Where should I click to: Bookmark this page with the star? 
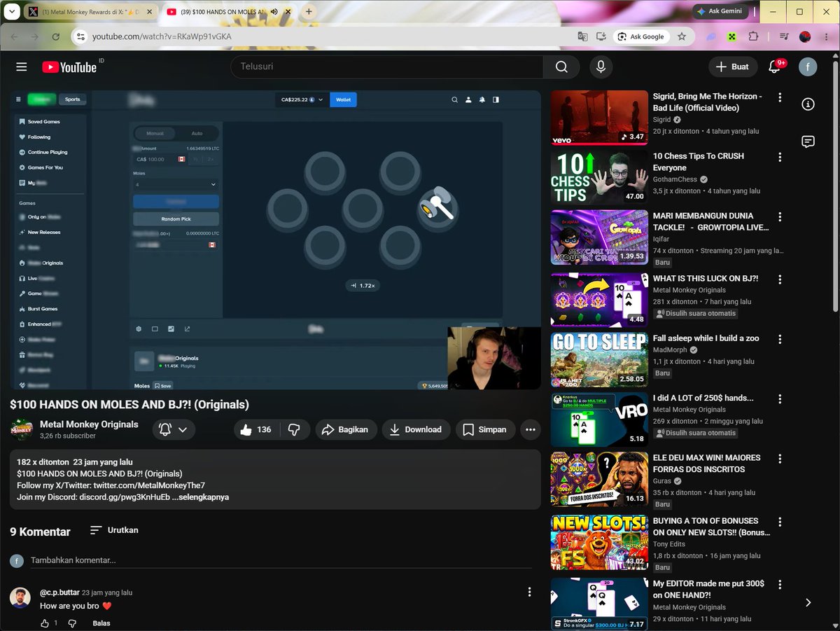pyautogui.click(x=682, y=36)
